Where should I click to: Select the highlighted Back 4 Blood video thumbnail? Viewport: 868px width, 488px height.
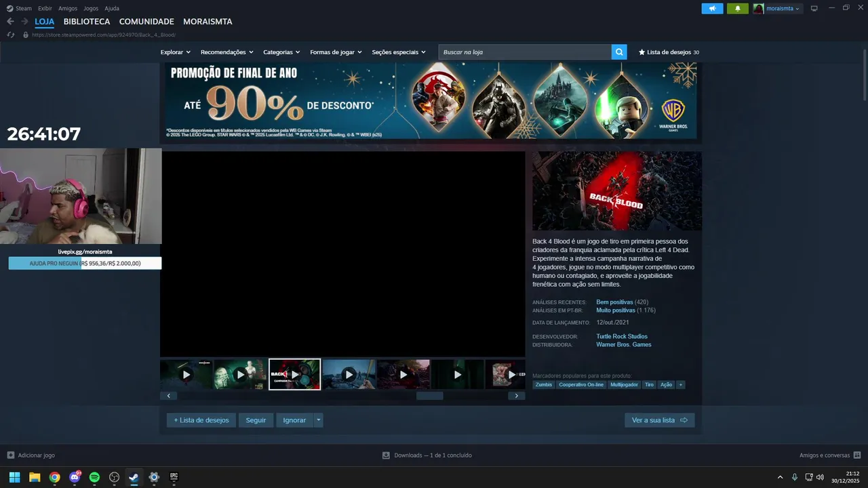click(x=294, y=374)
